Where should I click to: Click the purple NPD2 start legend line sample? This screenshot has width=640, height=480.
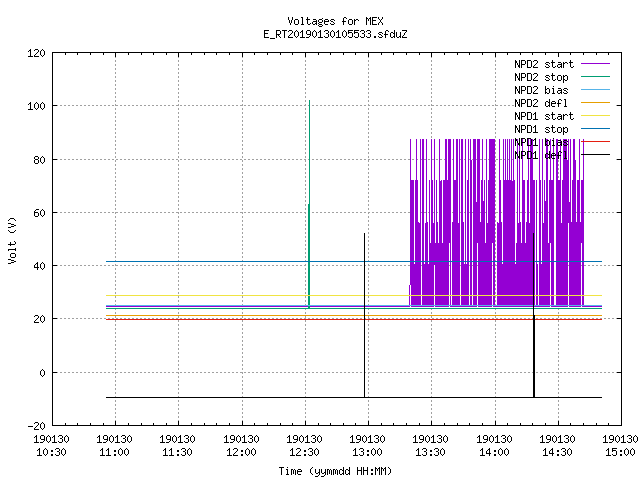tap(595, 64)
